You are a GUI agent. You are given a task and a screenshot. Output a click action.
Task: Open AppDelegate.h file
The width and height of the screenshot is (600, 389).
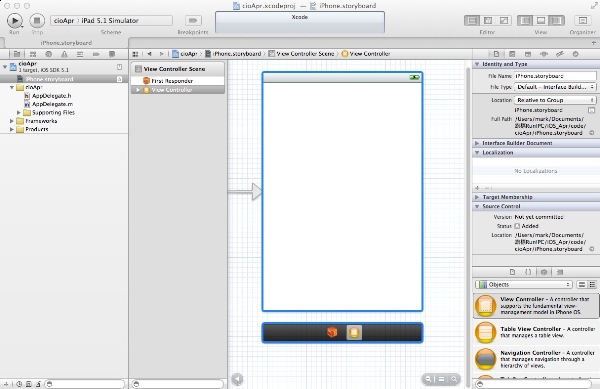[52, 96]
